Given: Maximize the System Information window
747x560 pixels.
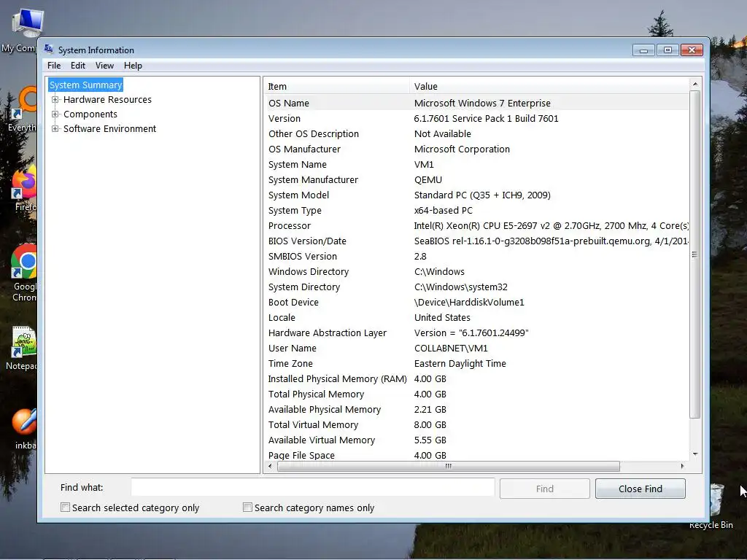Looking at the screenshot, I should click(668, 50).
